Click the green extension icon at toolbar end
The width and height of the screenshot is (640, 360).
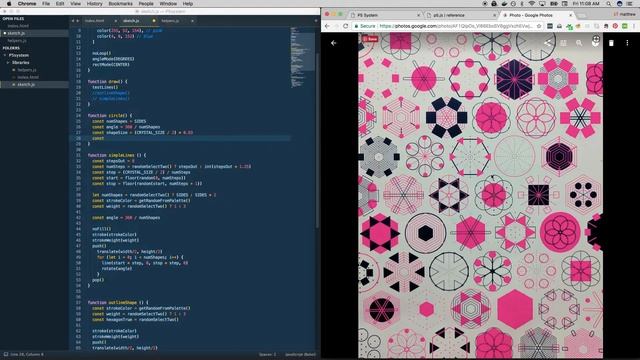[625, 26]
